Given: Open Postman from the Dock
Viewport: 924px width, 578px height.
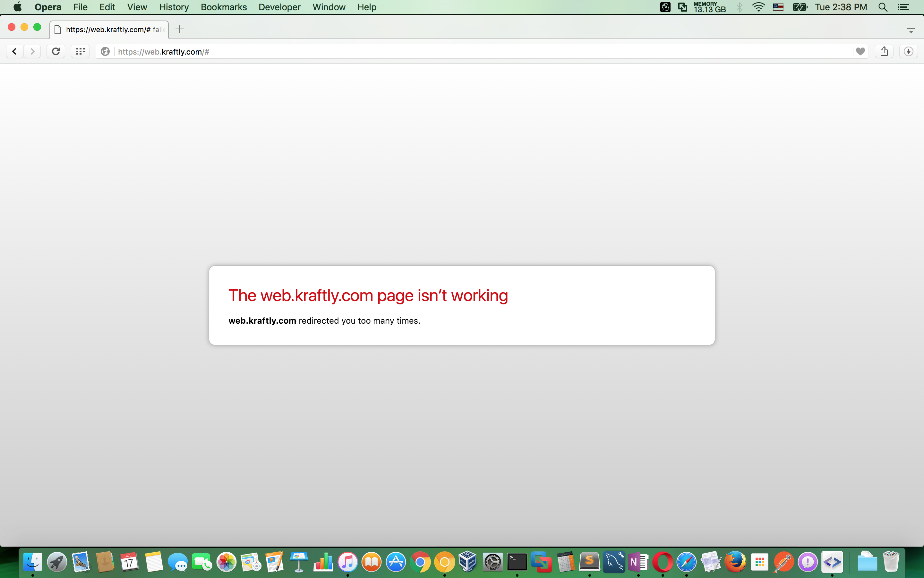Looking at the screenshot, I should click(783, 562).
